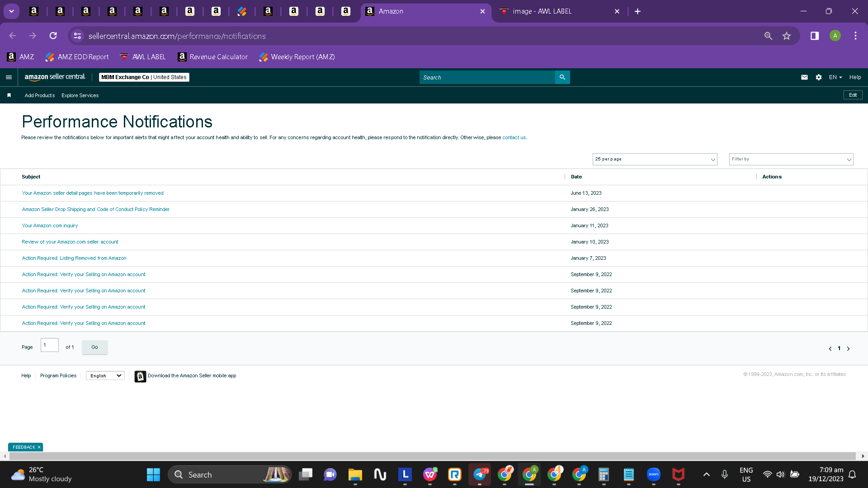Viewport: 868px width, 488px height.
Task: Show hidden system tray icons
Action: pos(706,474)
